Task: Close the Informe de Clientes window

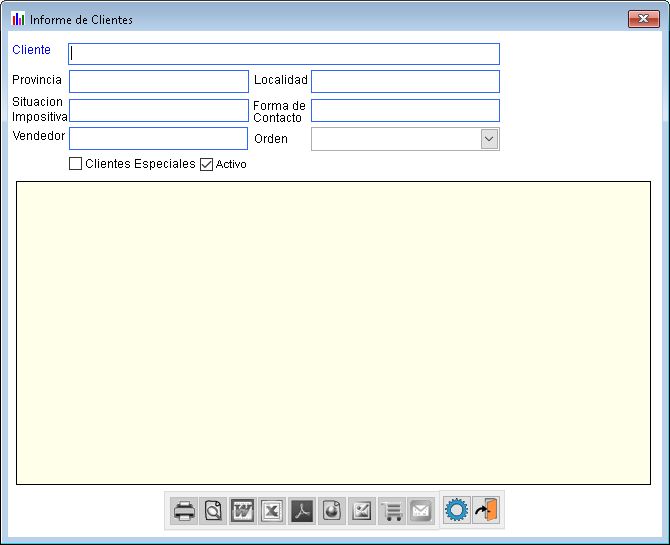Action: coord(641,19)
